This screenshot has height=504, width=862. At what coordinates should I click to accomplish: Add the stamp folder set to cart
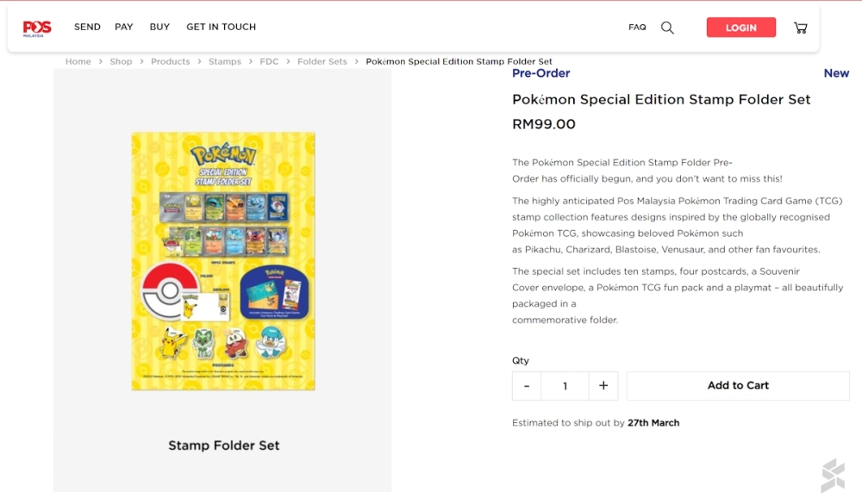coord(737,386)
